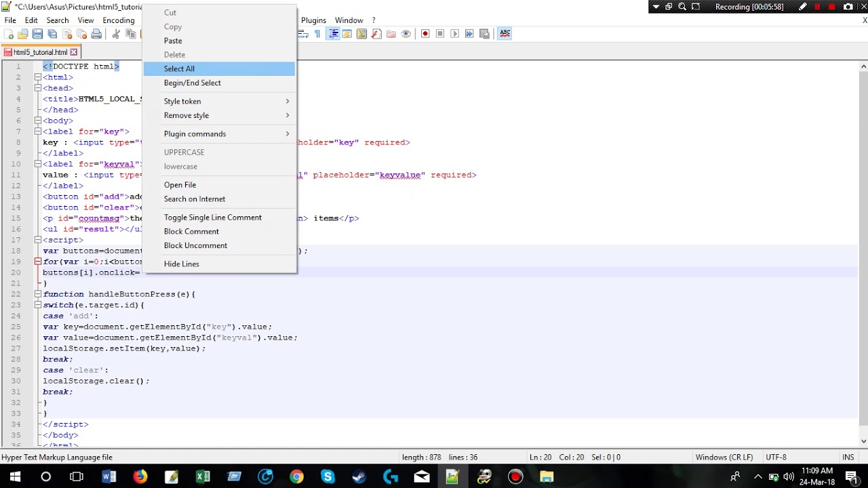The width and height of the screenshot is (868, 488).
Task: Click the INS mode in status bar
Action: tap(848, 457)
